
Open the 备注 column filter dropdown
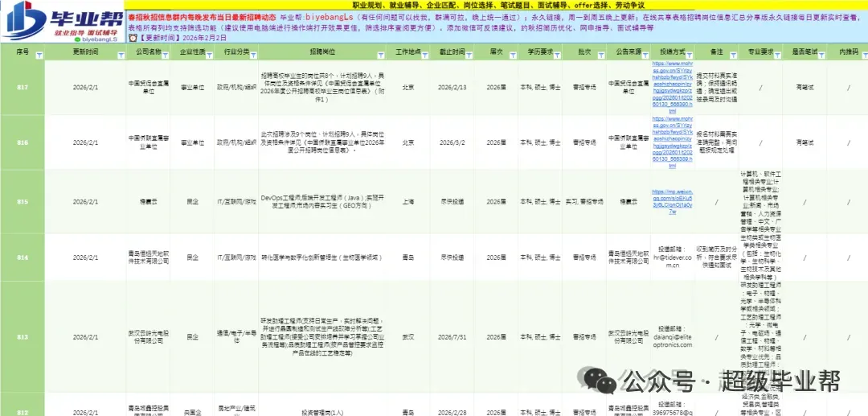point(733,56)
